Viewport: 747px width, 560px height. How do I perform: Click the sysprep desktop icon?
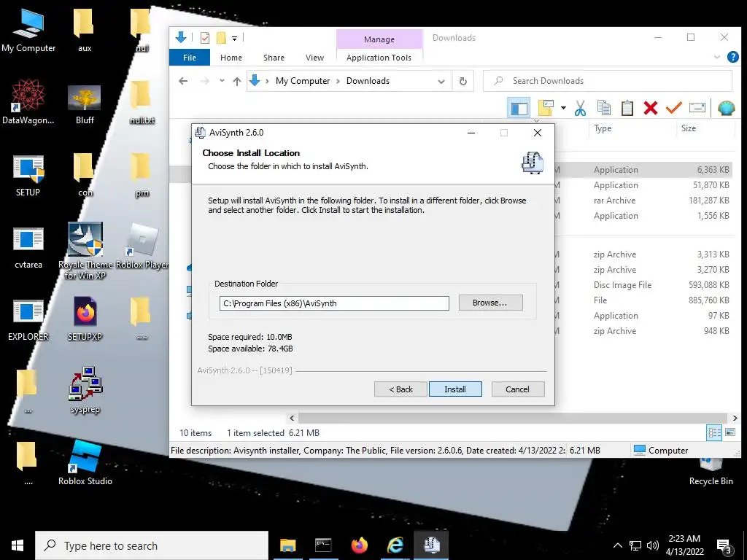click(x=85, y=389)
